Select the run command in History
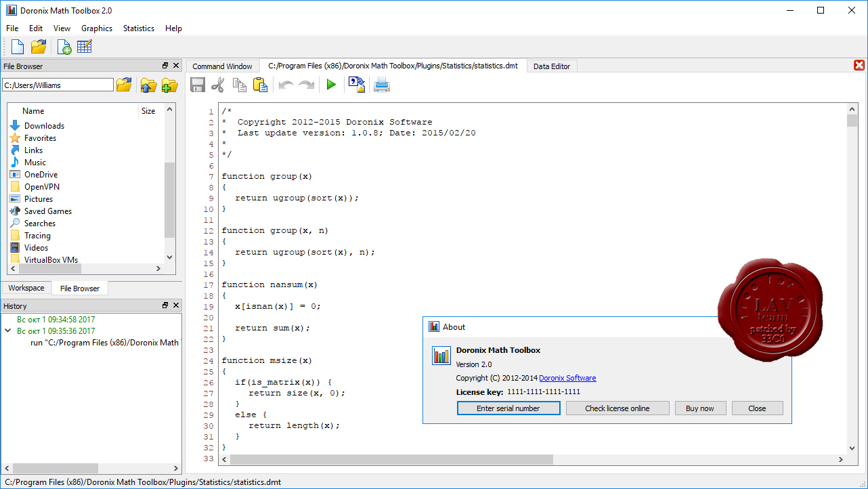 click(x=105, y=343)
